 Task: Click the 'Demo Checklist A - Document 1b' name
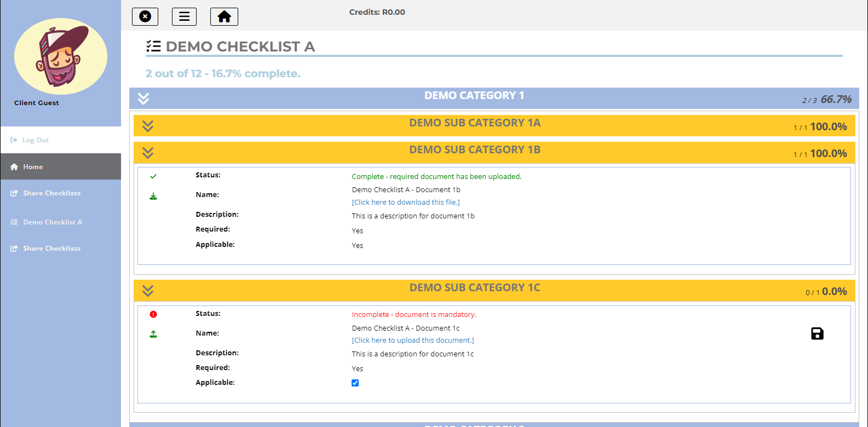(x=406, y=189)
